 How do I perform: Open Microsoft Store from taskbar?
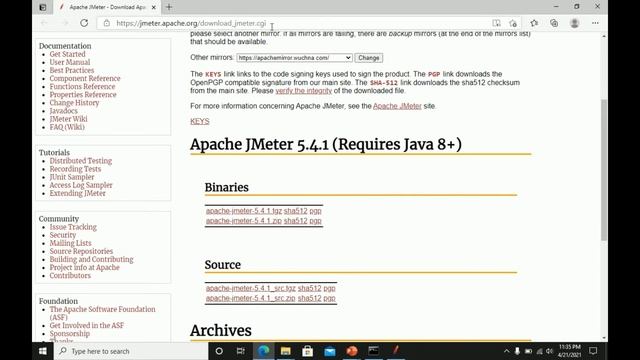307,351
